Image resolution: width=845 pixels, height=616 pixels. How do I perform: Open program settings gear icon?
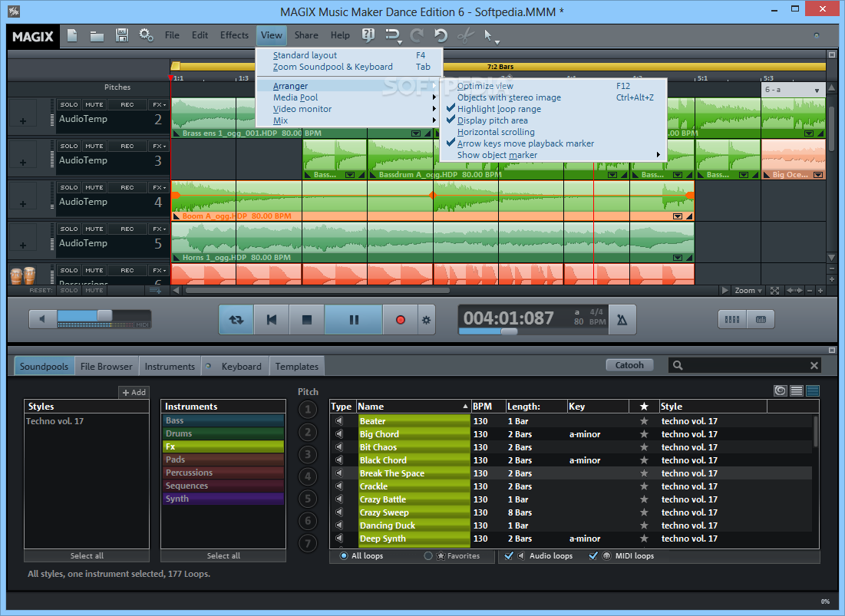[146, 35]
